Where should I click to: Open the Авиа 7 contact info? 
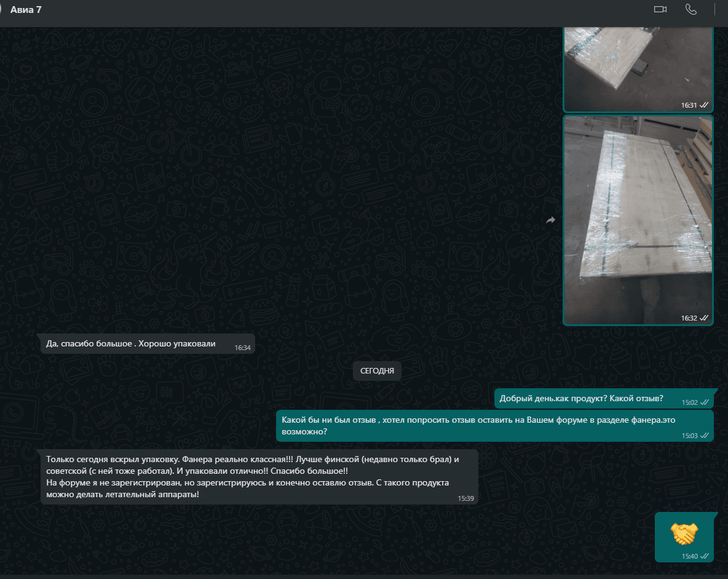tap(26, 9)
